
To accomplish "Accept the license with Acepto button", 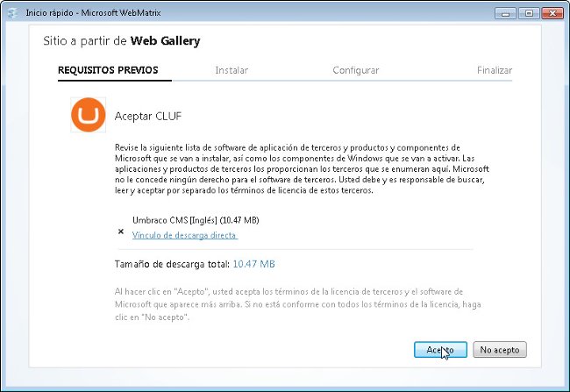I will coord(440,350).
